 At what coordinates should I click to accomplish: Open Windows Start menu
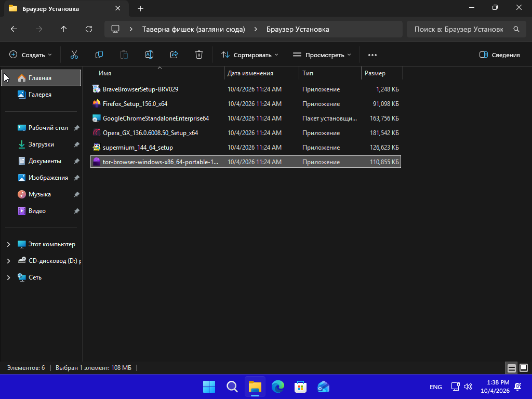tap(209, 387)
